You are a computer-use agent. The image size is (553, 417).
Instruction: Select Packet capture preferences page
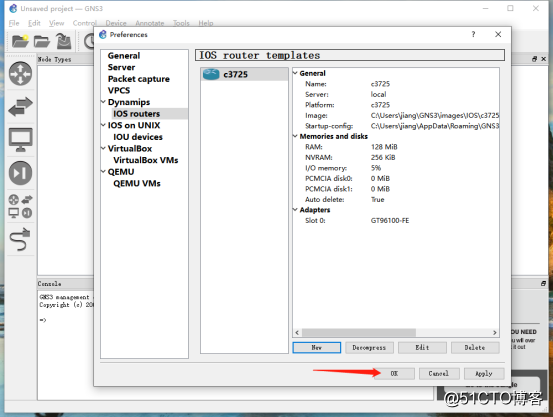pos(139,79)
